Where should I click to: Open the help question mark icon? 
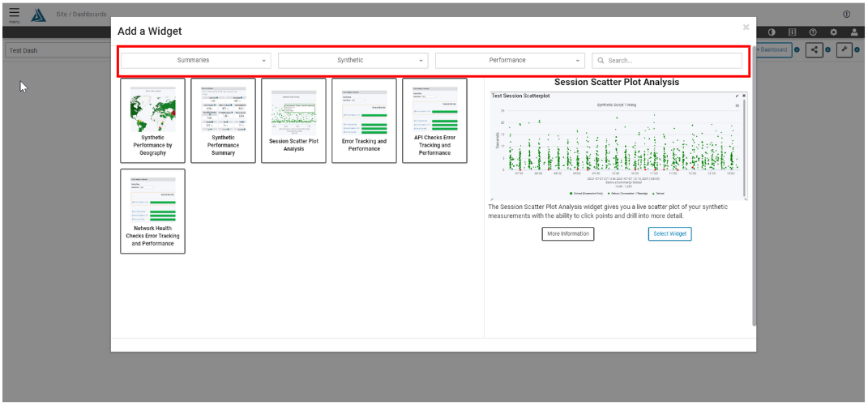813,32
